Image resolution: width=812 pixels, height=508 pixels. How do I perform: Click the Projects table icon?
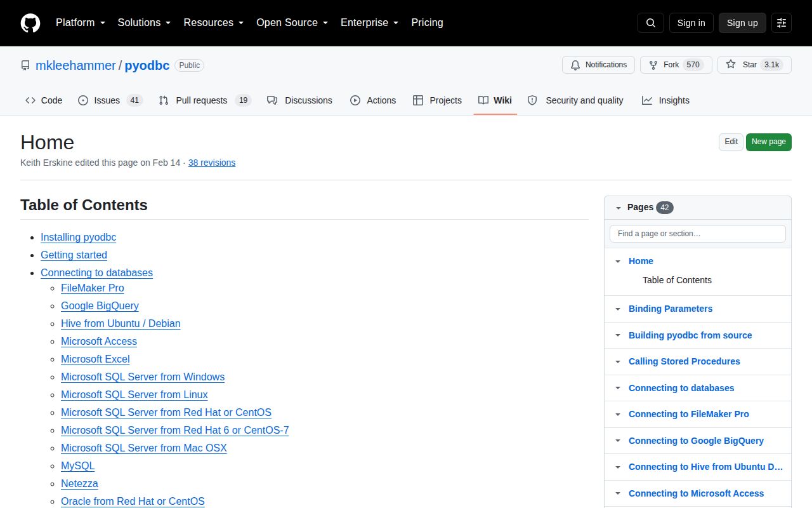418,100
